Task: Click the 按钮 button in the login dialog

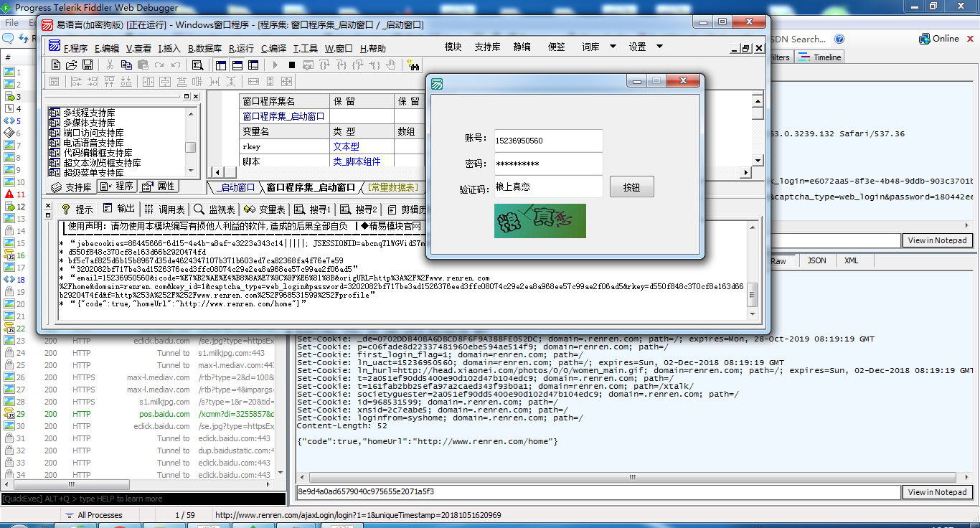Action: pyautogui.click(x=631, y=187)
